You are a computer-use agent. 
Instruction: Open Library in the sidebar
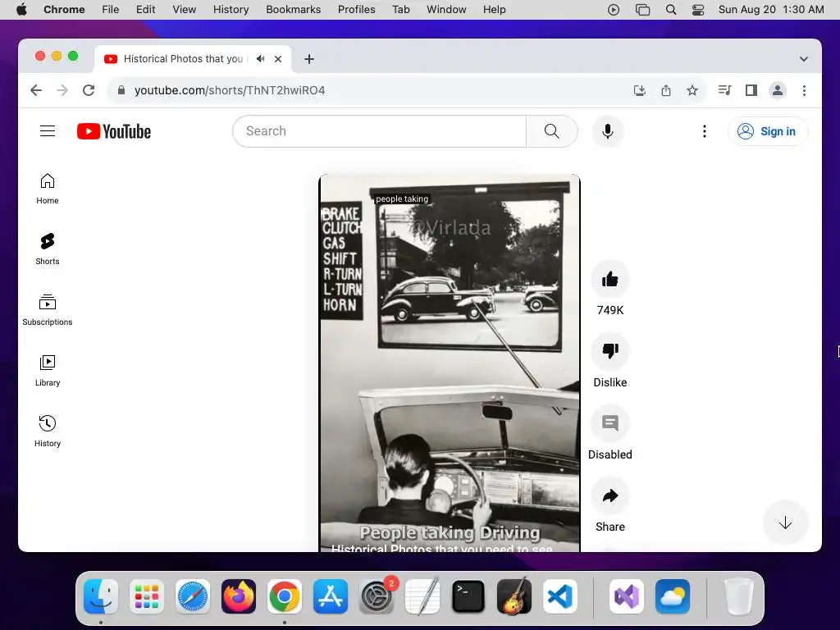tap(47, 371)
